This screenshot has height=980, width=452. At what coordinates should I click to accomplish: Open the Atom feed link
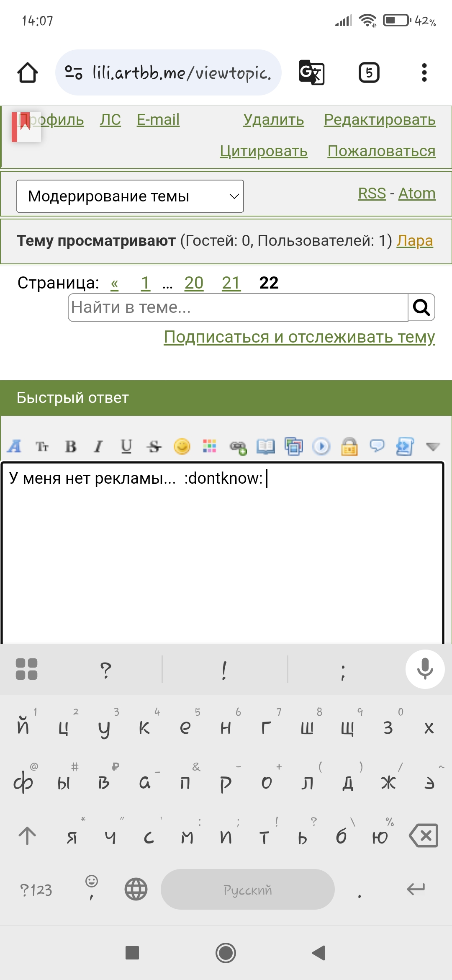(x=417, y=193)
